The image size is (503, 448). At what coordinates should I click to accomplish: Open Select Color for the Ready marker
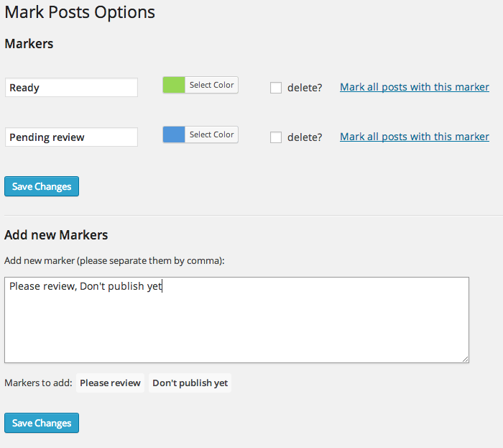[x=211, y=85]
